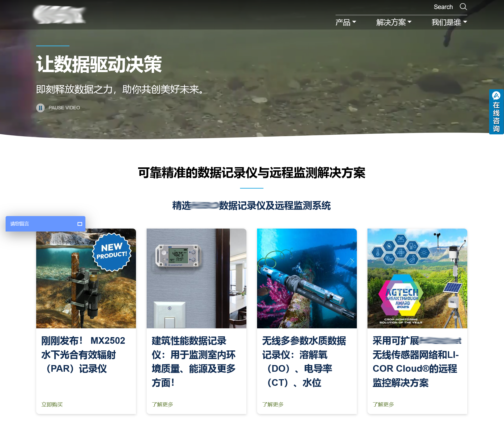Pause the hero background video
504x422 pixels.
[40, 108]
